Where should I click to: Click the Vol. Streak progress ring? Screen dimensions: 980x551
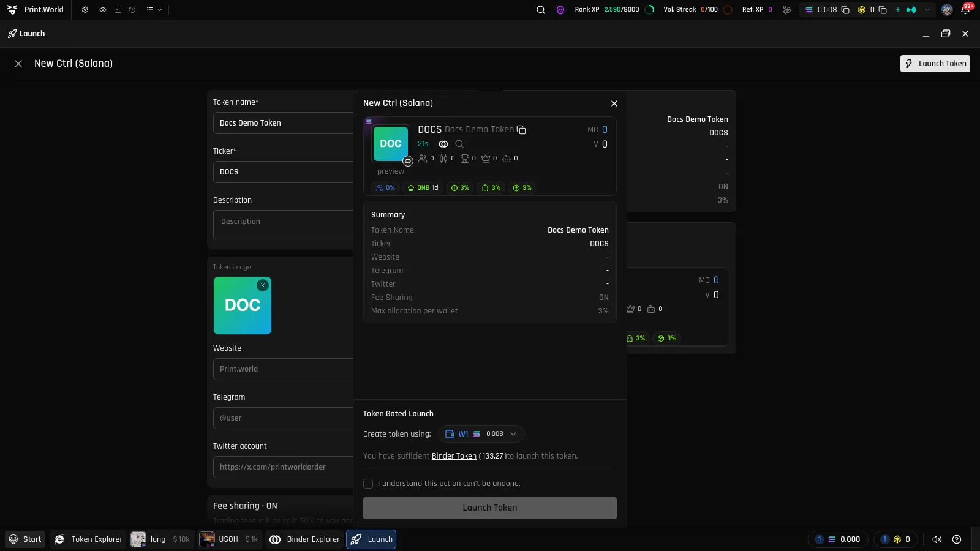tap(728, 10)
